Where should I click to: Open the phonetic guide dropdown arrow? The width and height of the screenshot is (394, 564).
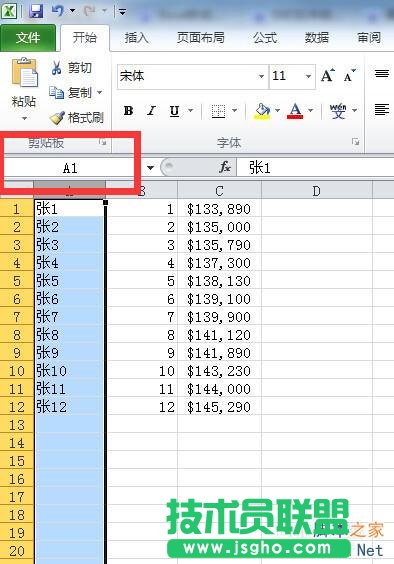(x=355, y=111)
